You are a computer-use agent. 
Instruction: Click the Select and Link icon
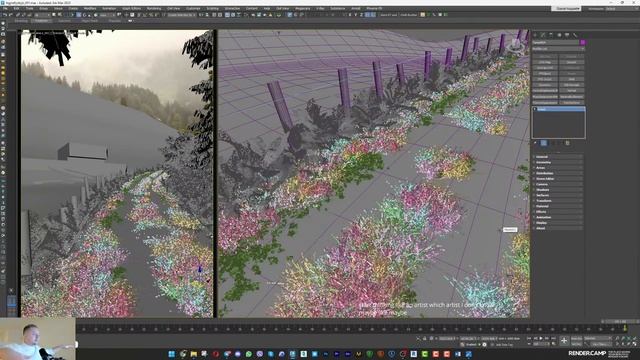pos(18,15)
